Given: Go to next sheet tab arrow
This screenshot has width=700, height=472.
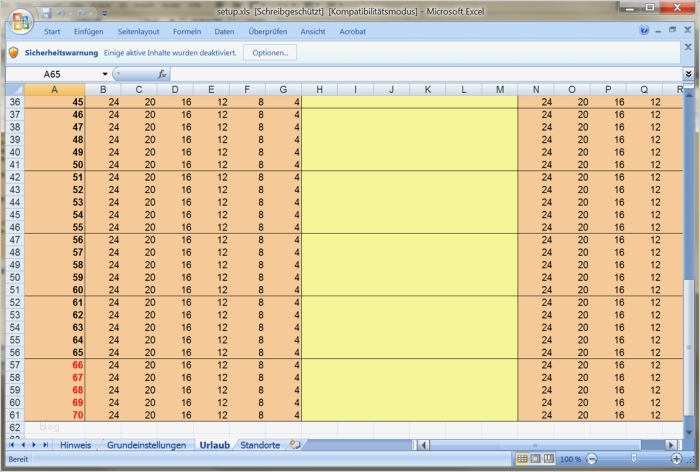Looking at the screenshot, I should click(34, 445).
